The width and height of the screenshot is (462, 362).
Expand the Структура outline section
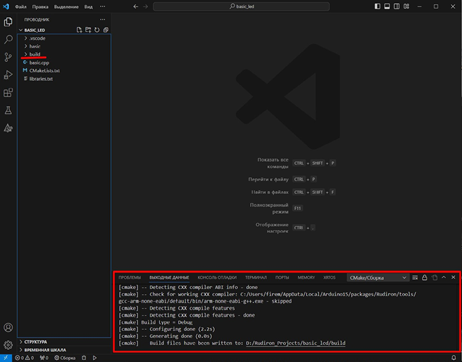click(35, 342)
